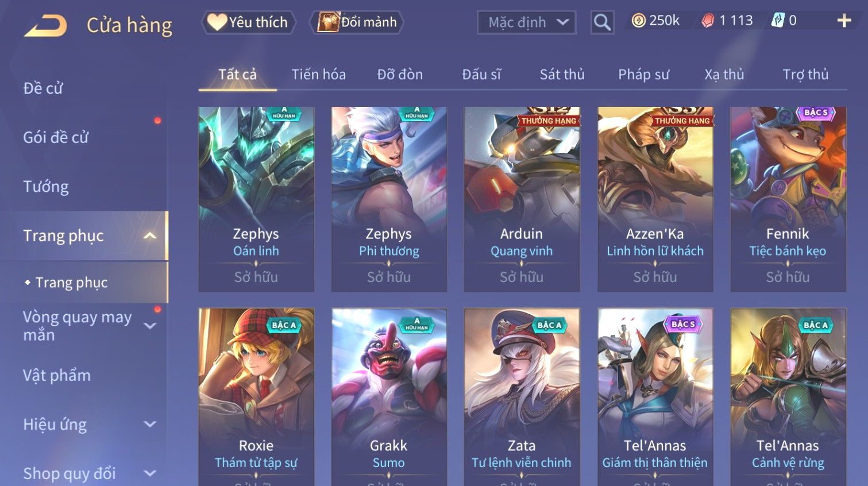Click the plus icon to add currency
868x486 pixels.
844,21
